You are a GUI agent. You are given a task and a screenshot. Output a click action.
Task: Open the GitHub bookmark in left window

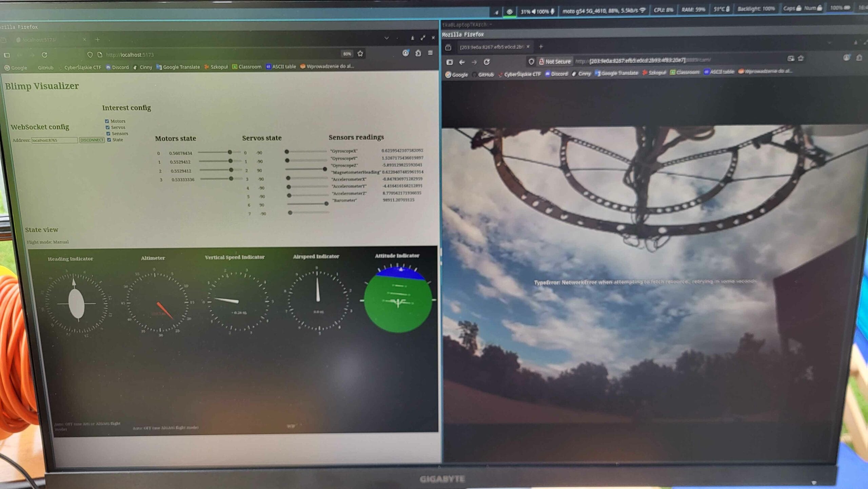click(x=45, y=68)
